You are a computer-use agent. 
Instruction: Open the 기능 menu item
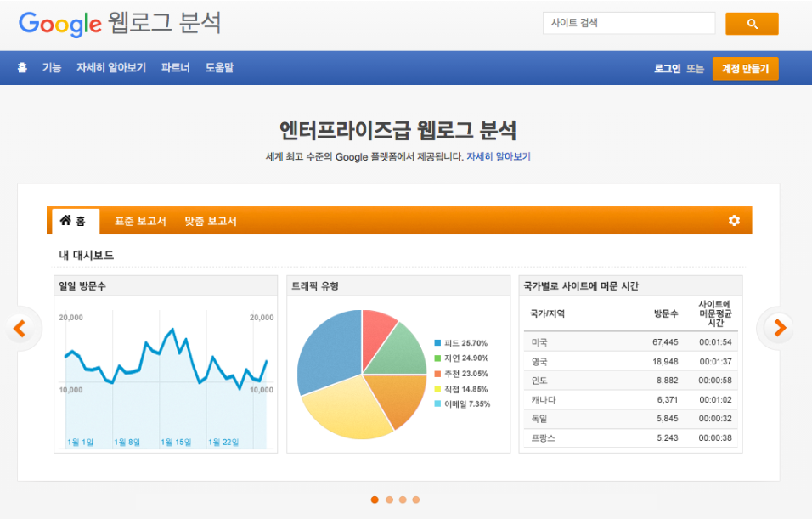52,67
